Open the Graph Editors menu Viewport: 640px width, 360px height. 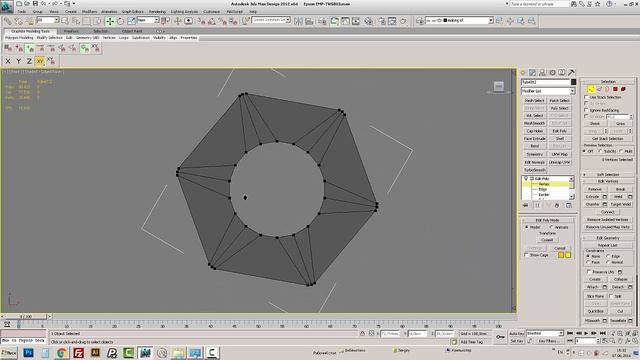coord(133,11)
